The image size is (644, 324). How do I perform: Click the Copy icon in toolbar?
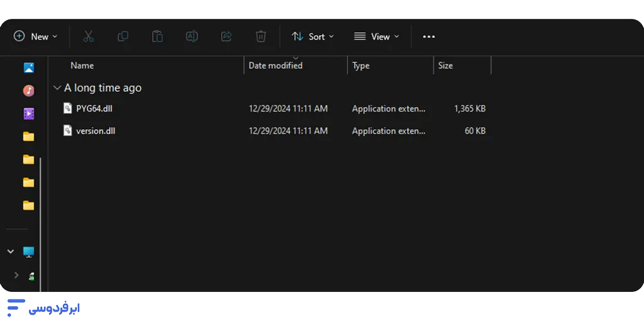pos(123,36)
